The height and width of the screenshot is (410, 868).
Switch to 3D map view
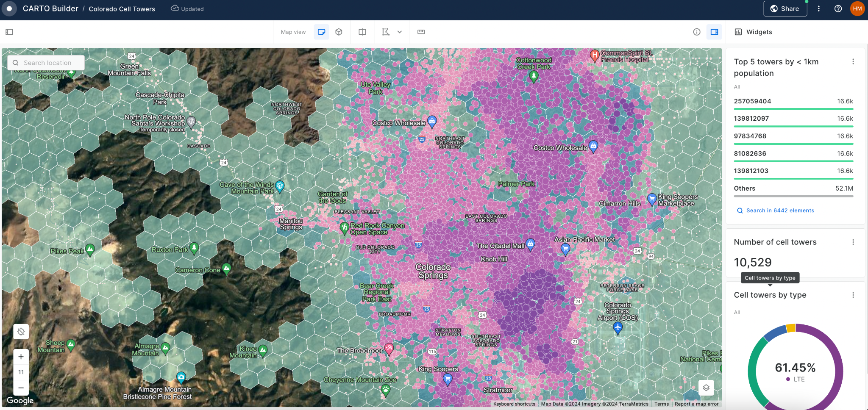(x=339, y=32)
